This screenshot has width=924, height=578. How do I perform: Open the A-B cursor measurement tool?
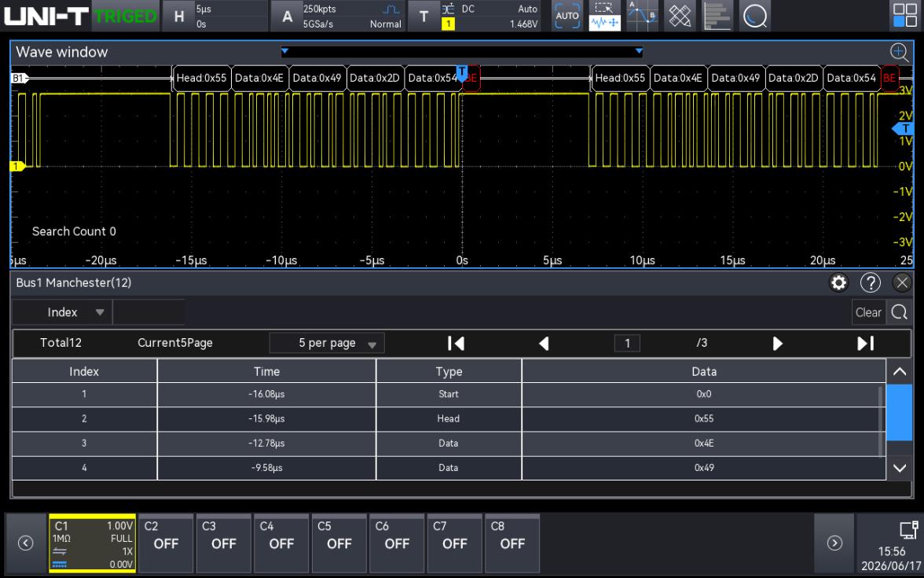[642, 16]
